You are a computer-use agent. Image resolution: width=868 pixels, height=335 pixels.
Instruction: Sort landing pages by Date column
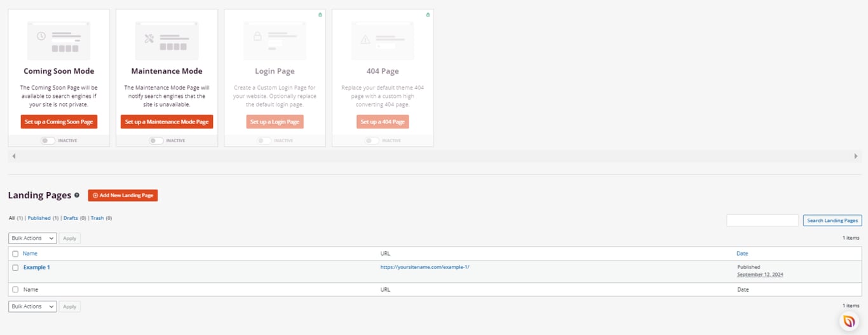click(x=742, y=254)
